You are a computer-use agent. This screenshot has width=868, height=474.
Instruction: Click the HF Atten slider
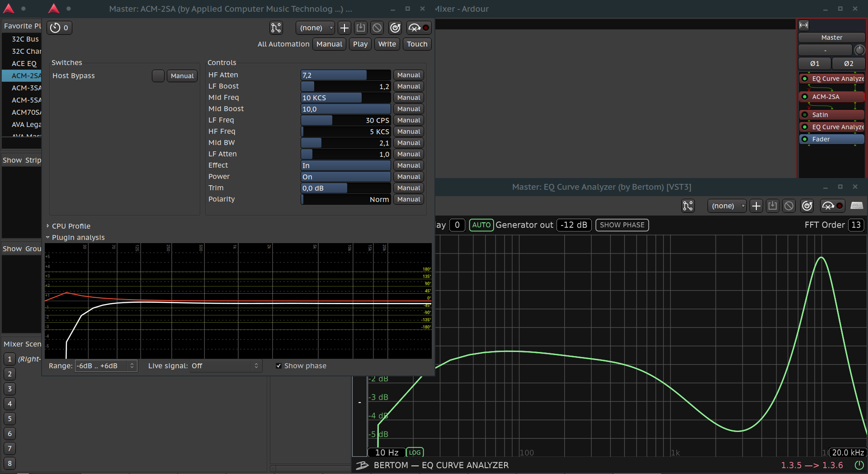345,75
